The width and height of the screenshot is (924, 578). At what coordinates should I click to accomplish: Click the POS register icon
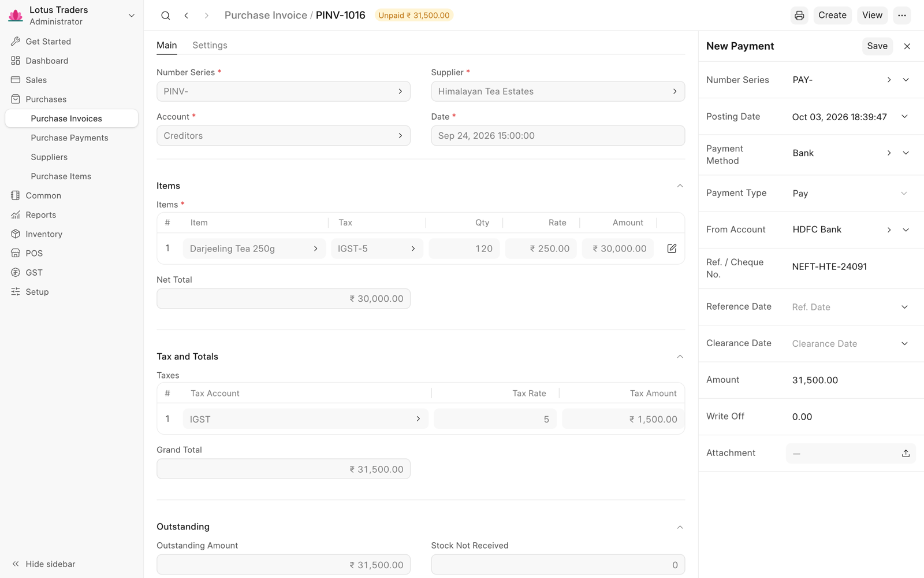tap(16, 253)
